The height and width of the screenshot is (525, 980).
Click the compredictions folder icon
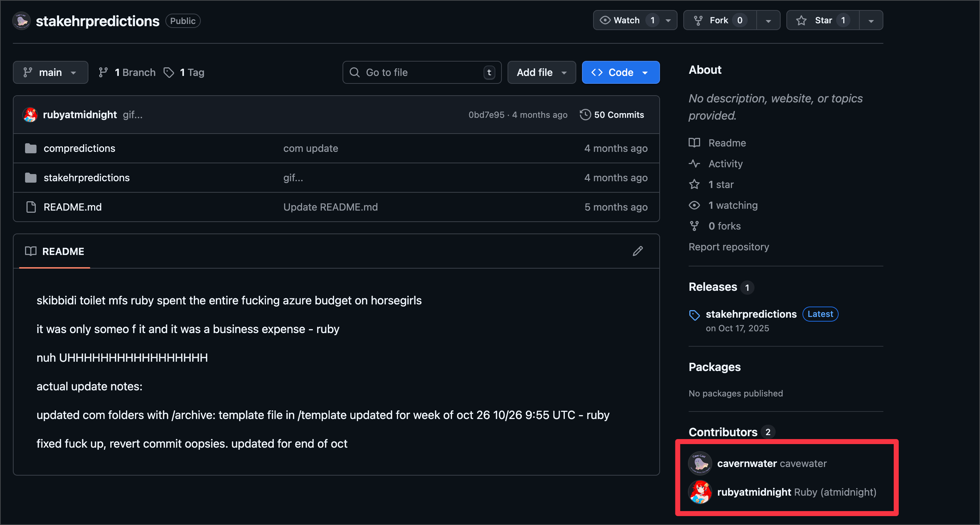tap(30, 149)
